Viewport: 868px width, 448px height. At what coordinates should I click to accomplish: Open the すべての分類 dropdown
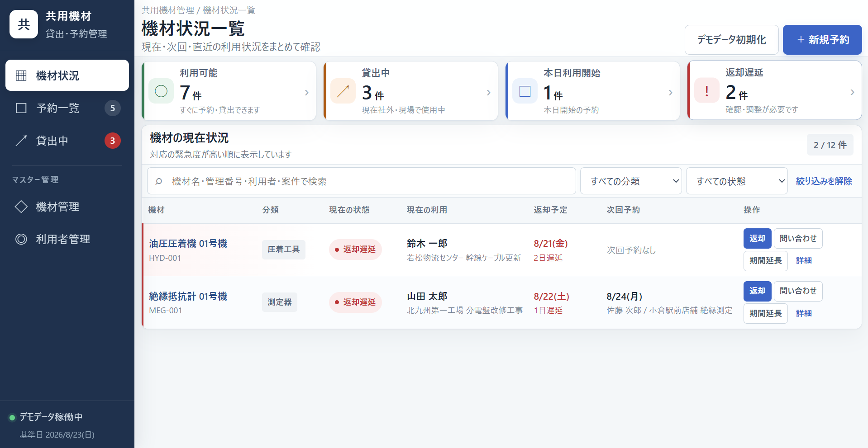click(x=631, y=181)
